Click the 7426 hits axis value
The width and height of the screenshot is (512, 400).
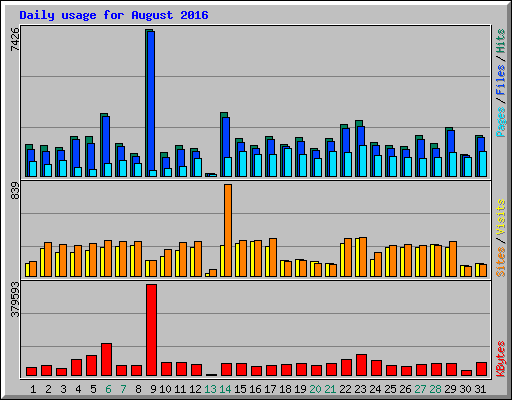[15, 39]
